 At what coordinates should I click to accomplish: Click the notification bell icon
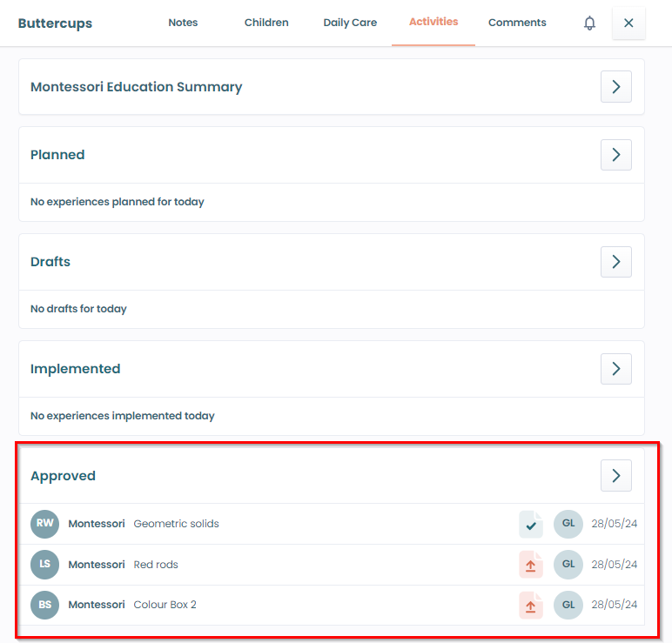pyautogui.click(x=589, y=23)
